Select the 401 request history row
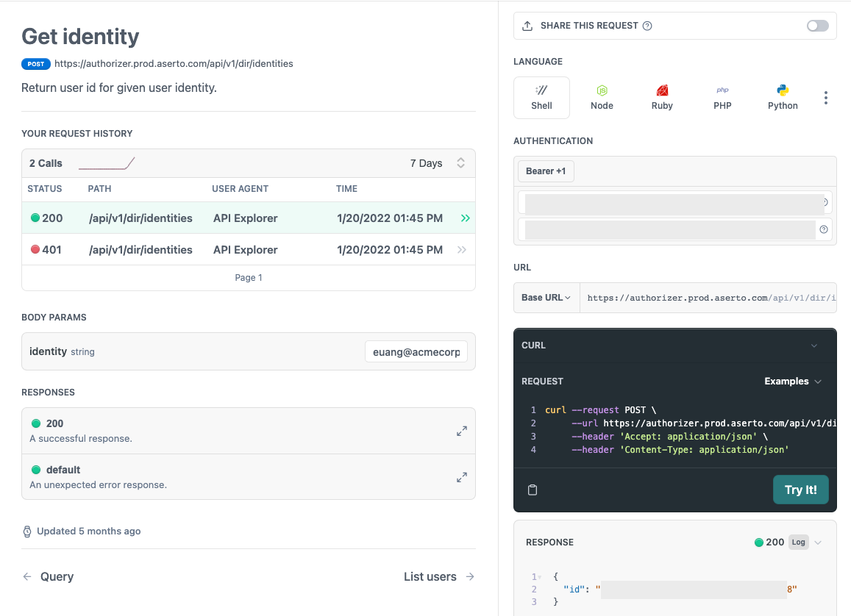This screenshot has width=851, height=616. 249,249
